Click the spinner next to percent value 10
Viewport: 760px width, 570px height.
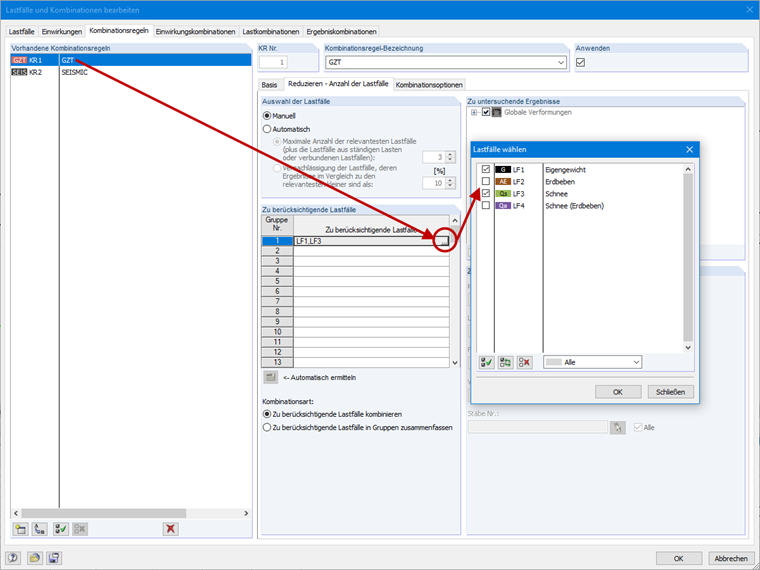click(450, 183)
